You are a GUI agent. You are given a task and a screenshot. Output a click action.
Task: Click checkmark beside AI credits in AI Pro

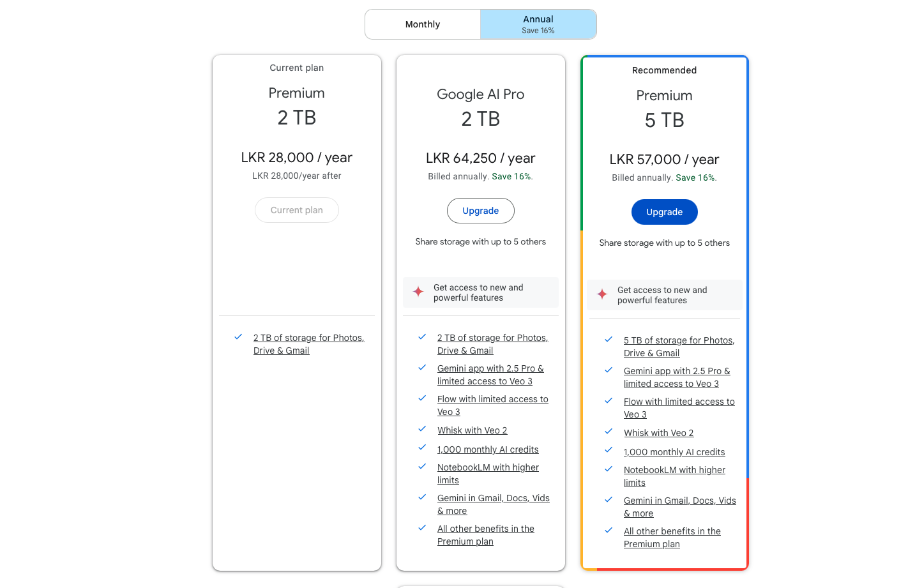click(x=422, y=448)
